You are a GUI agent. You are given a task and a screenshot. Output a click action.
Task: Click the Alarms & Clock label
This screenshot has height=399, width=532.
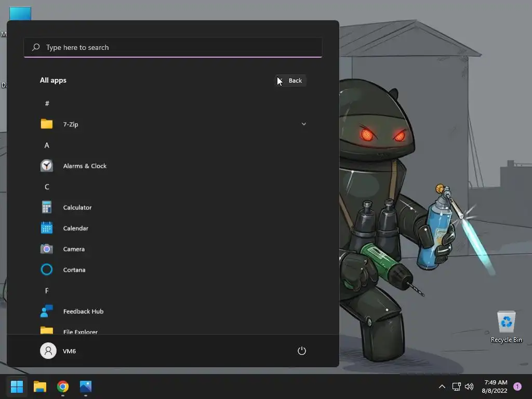(85, 166)
